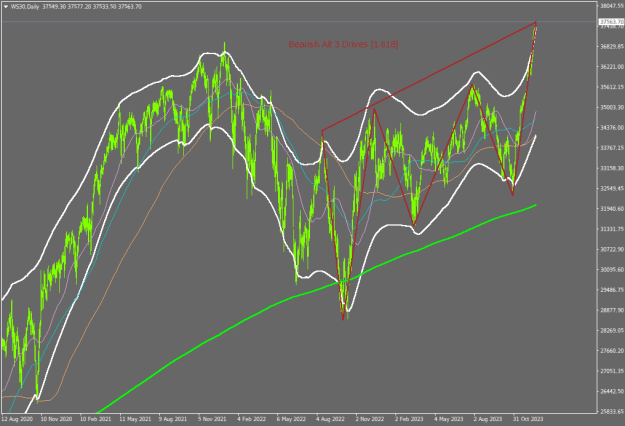
Task: Click the 34376.00 price axis label
Action: (612, 128)
